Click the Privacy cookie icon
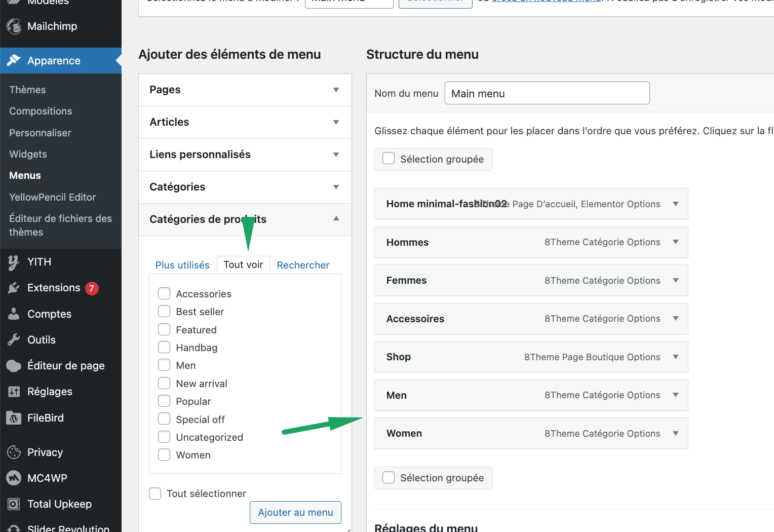 pyautogui.click(x=14, y=452)
